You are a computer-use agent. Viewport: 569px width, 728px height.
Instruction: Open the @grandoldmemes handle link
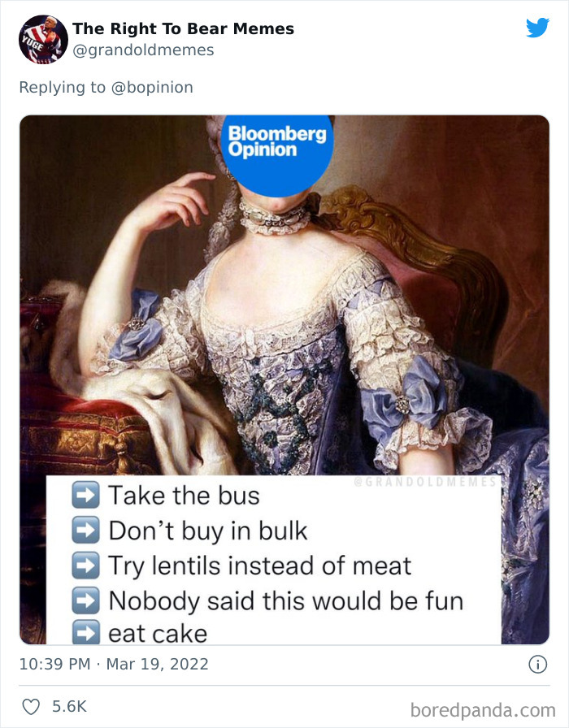pos(143,50)
